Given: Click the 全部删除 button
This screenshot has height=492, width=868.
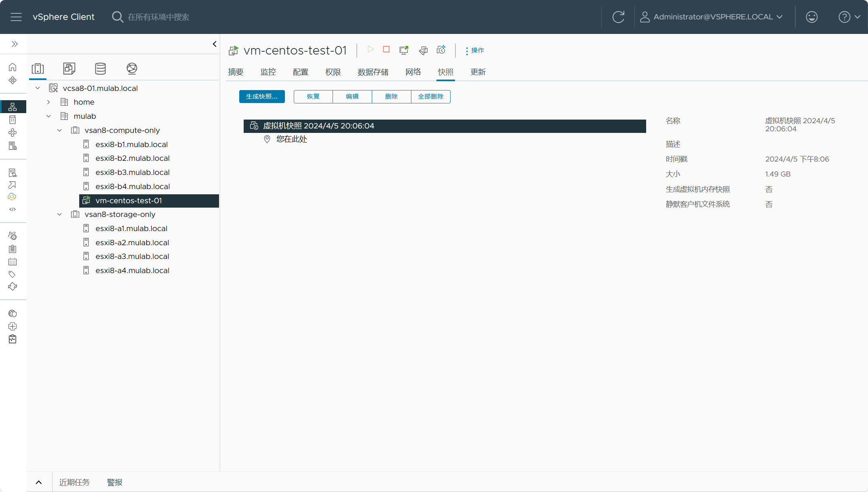Looking at the screenshot, I should [x=431, y=97].
